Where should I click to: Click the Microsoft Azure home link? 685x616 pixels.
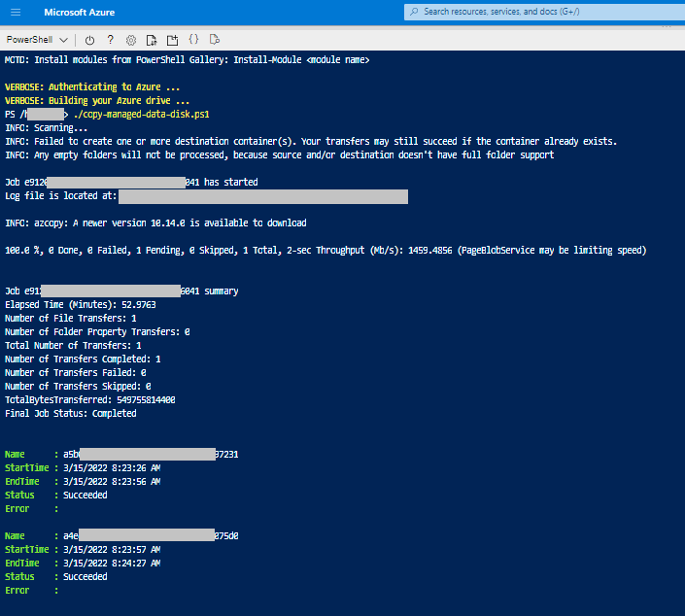(x=79, y=13)
